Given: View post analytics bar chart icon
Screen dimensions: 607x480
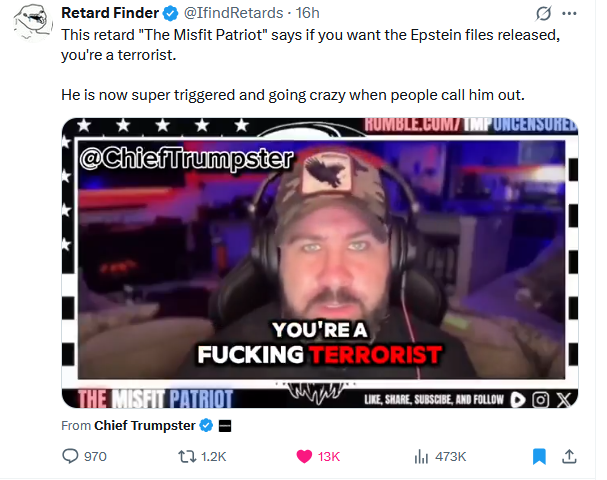Looking at the screenshot, I should coord(421,457).
